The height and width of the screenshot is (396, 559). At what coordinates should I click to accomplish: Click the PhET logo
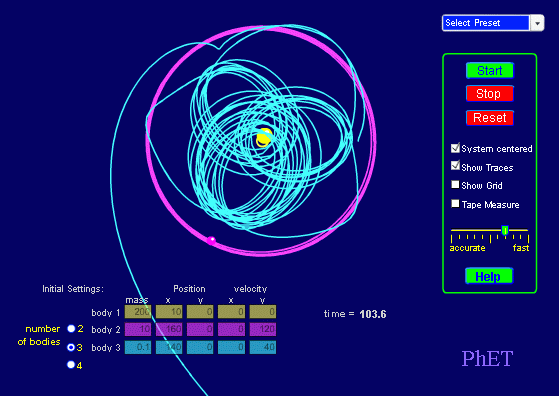click(x=487, y=359)
